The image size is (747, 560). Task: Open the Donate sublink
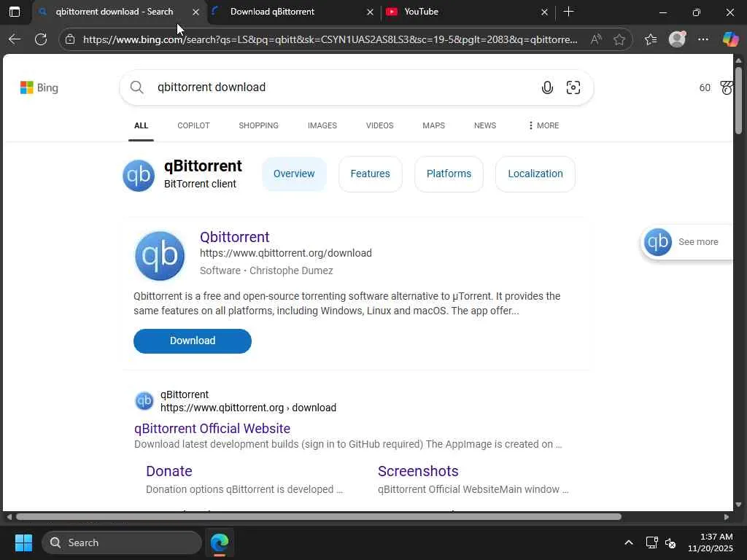[169, 471]
